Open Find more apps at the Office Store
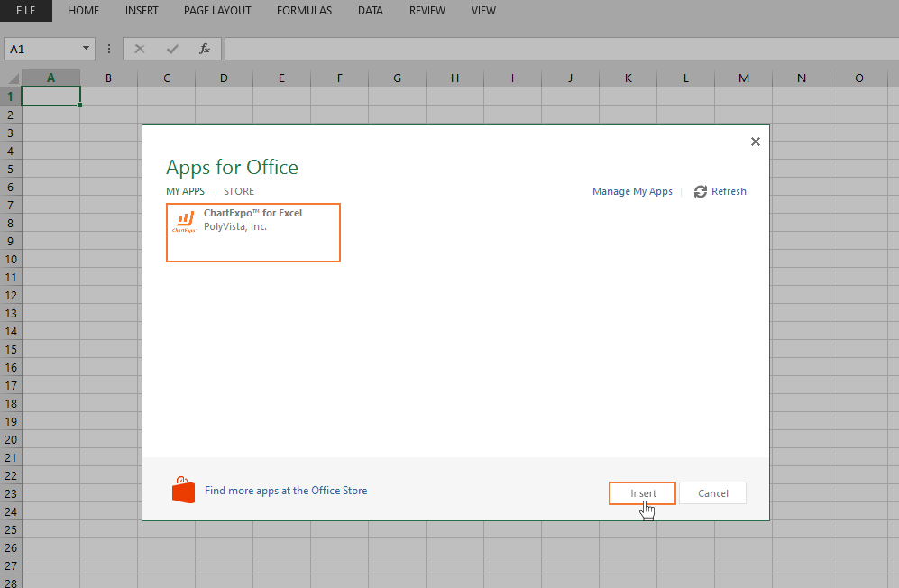899x588 pixels. [286, 491]
